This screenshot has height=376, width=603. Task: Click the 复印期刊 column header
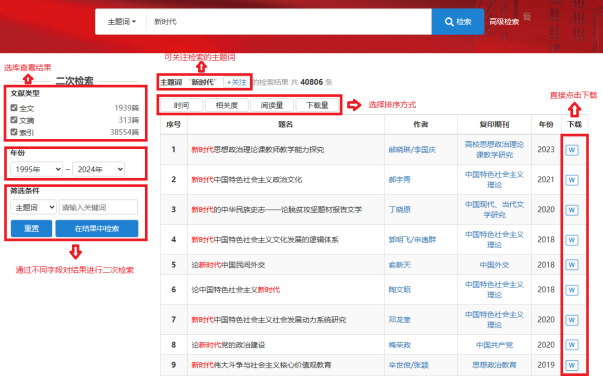point(494,125)
